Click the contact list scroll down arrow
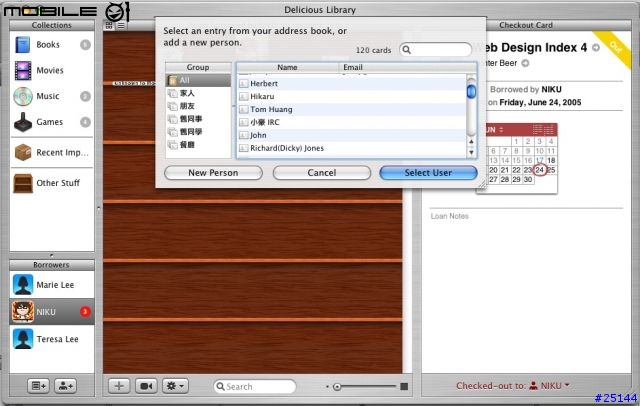The image size is (640, 406). [x=471, y=153]
